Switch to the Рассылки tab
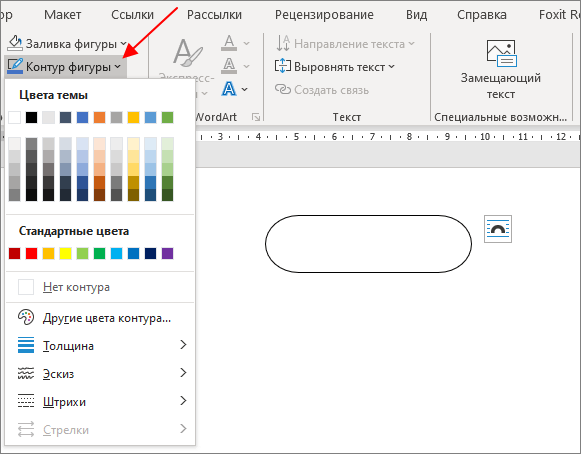The height and width of the screenshot is (454, 581). (214, 14)
